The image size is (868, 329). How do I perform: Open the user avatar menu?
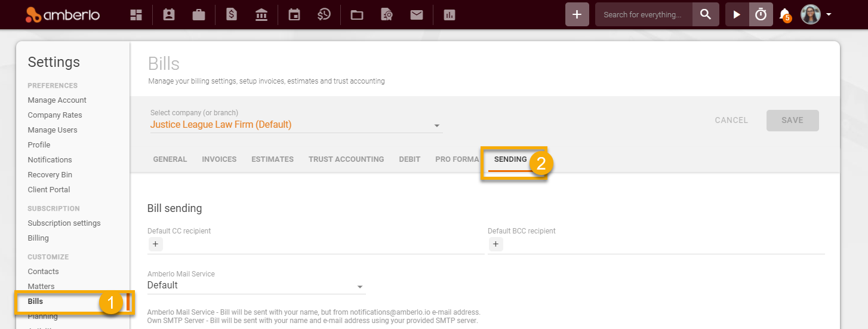[816, 14]
